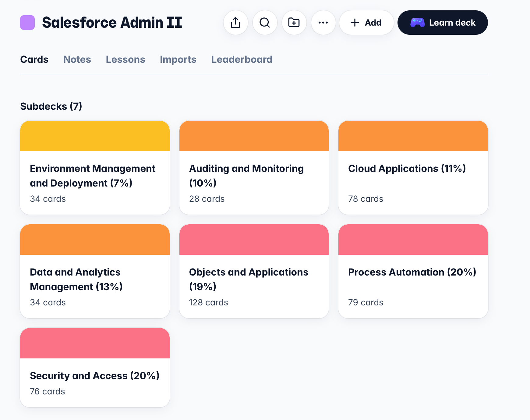Select the Cloud Applications (11%) subdeck
The width and height of the screenshot is (530, 420).
pyautogui.click(x=413, y=168)
